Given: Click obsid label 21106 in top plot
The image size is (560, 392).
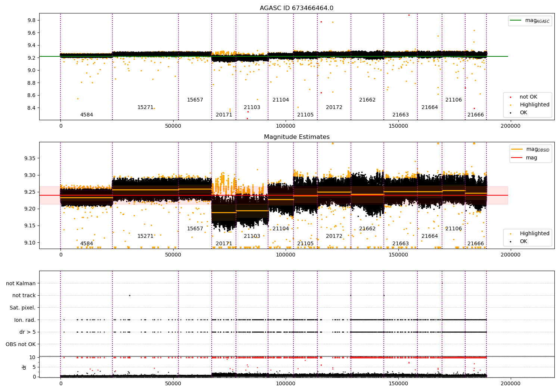Looking at the screenshot, I should [454, 100].
